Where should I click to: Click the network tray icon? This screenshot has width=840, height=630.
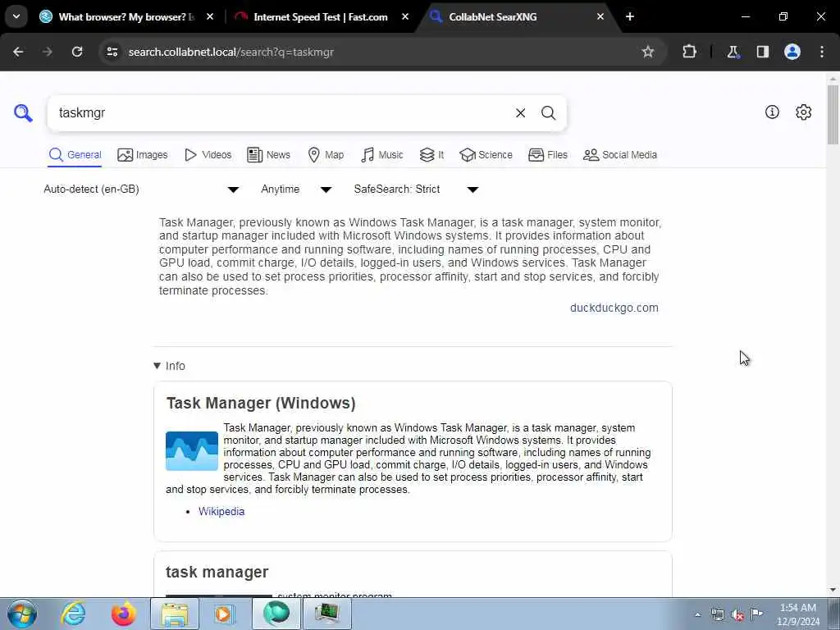[x=717, y=614]
